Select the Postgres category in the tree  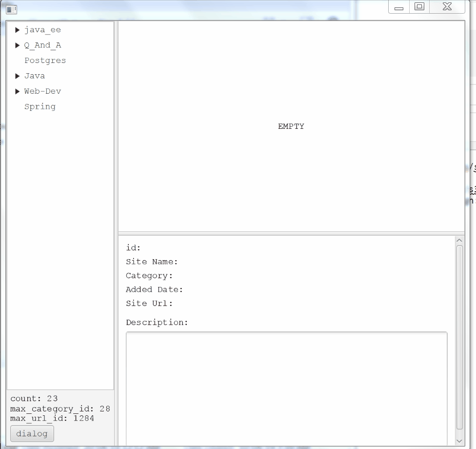[x=45, y=61]
